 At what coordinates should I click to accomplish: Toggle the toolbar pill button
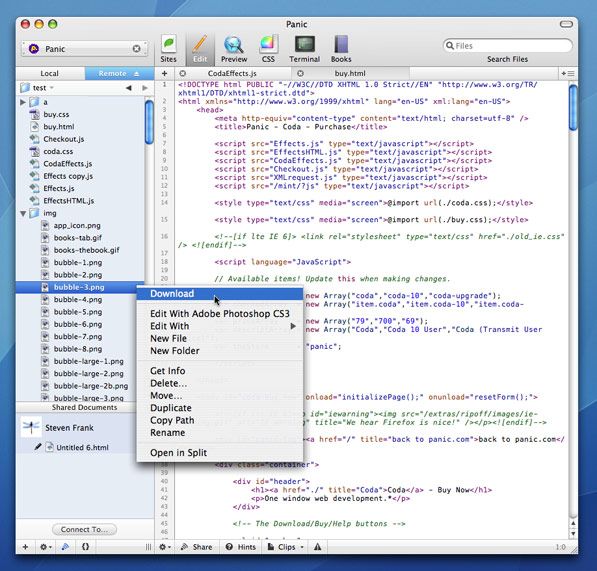(x=566, y=24)
